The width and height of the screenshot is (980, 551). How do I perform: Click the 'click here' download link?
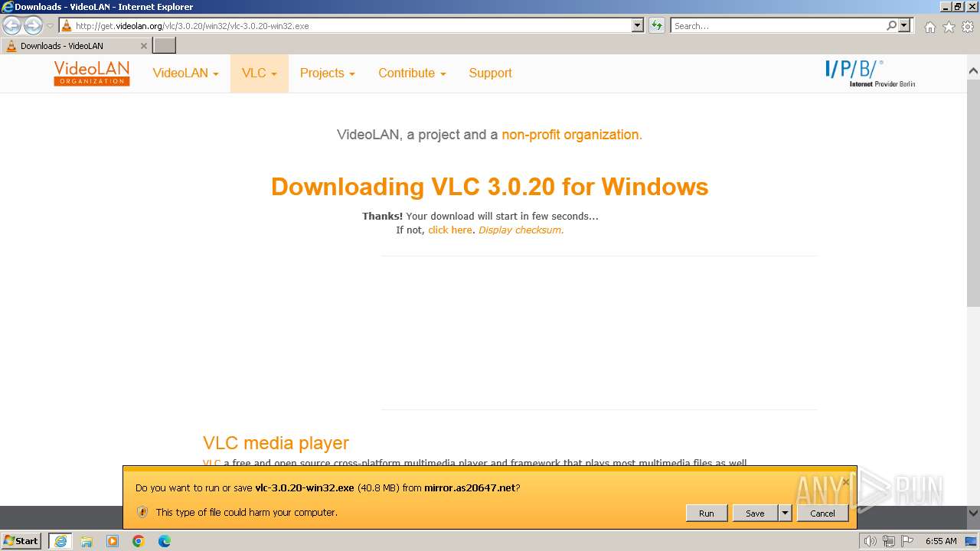pos(450,230)
